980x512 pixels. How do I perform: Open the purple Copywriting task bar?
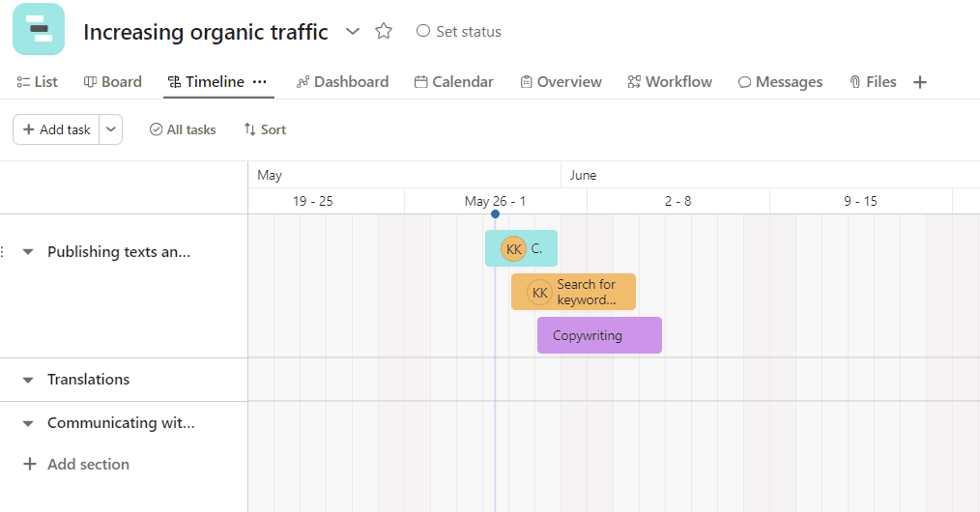click(599, 335)
